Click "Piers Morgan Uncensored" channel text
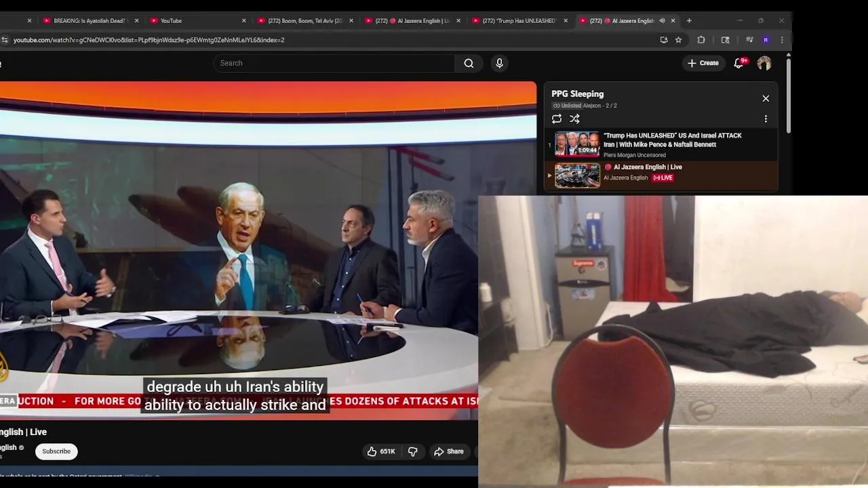Viewport: 868px width, 488px height. coord(634,155)
